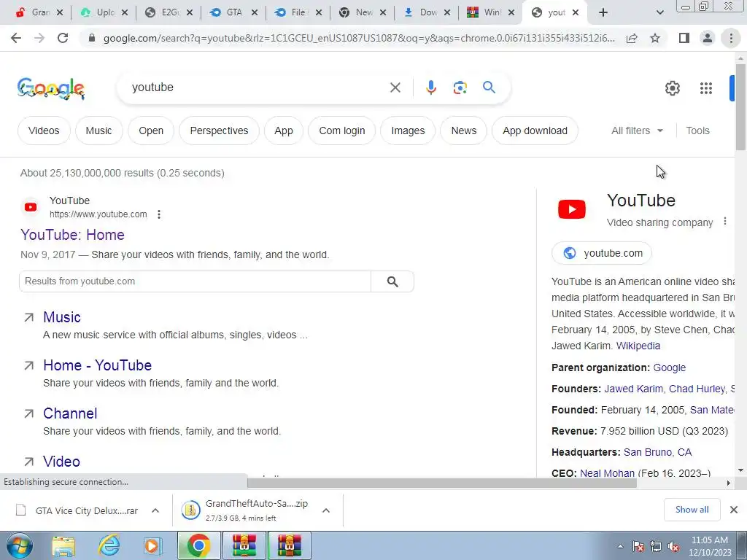Screen dimensions: 747x560
Task: Open more options next to youtube.com result URL
Action: click(159, 214)
